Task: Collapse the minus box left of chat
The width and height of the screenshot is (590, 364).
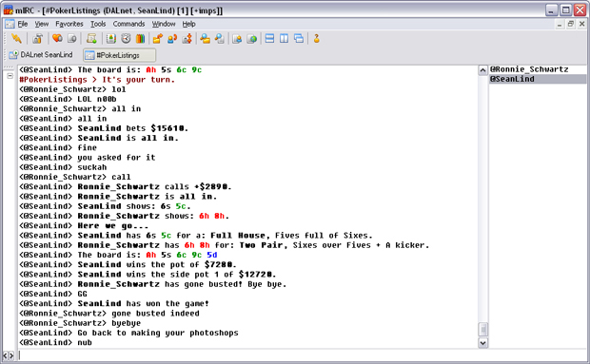Action: pyautogui.click(x=10, y=75)
